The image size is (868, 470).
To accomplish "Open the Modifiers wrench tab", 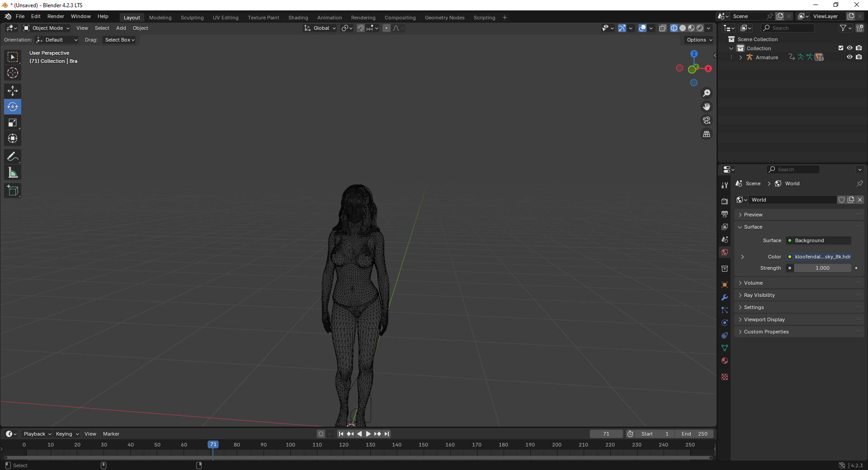I will [x=725, y=297].
